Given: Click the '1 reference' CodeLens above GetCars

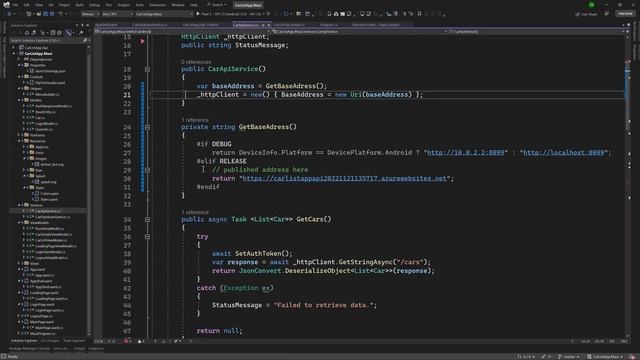Looking at the screenshot, I should 195,212.
